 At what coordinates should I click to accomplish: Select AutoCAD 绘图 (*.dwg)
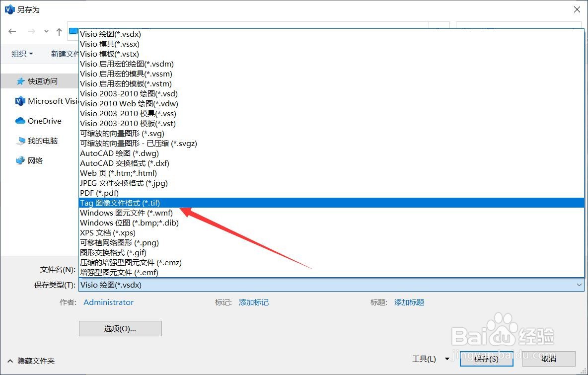pyautogui.click(x=332, y=153)
